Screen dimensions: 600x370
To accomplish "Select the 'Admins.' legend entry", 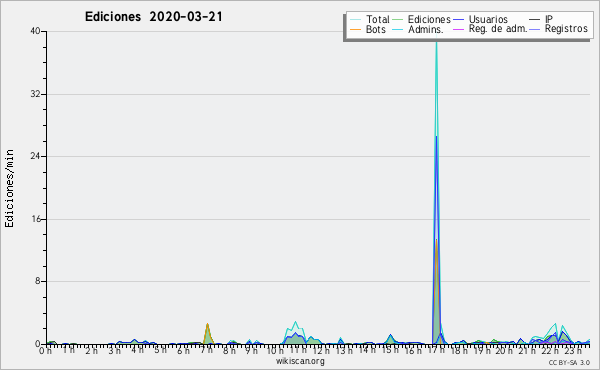I will [x=418, y=29].
